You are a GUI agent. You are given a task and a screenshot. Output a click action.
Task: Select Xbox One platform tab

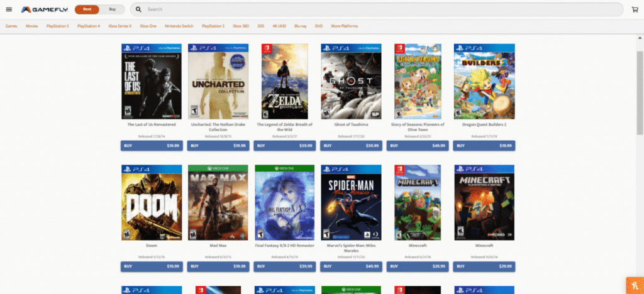148,26
